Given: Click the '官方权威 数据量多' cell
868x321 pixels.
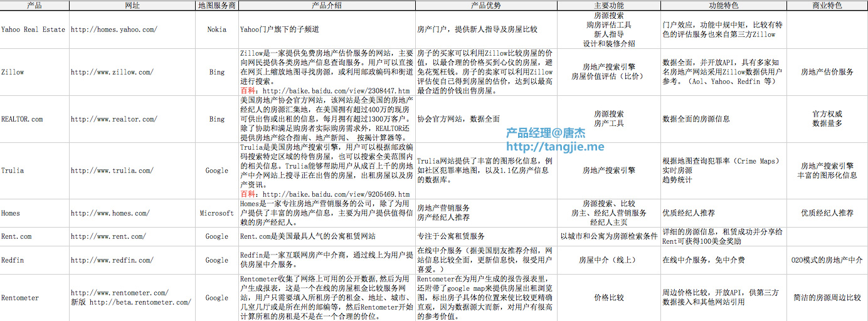Looking at the screenshot, I should pos(827,119).
